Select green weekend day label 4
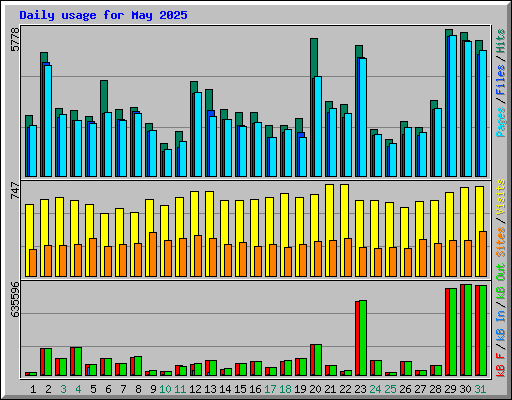Viewport: 512px width, 400px height. pos(78,389)
